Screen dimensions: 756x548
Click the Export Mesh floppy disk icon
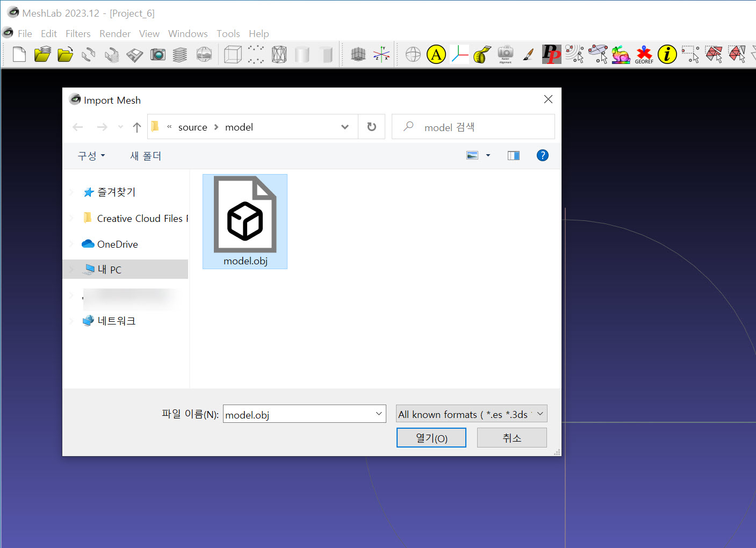[x=134, y=54]
